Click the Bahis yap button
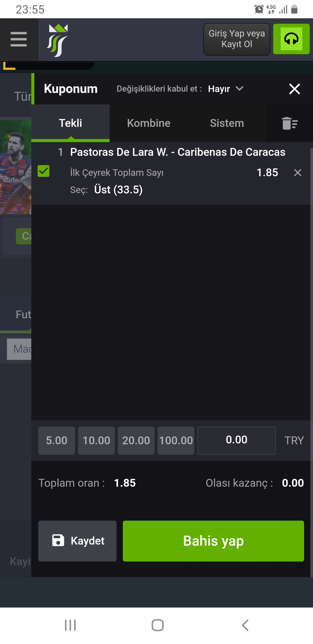Viewport: 313px width, 644px height. (x=213, y=541)
